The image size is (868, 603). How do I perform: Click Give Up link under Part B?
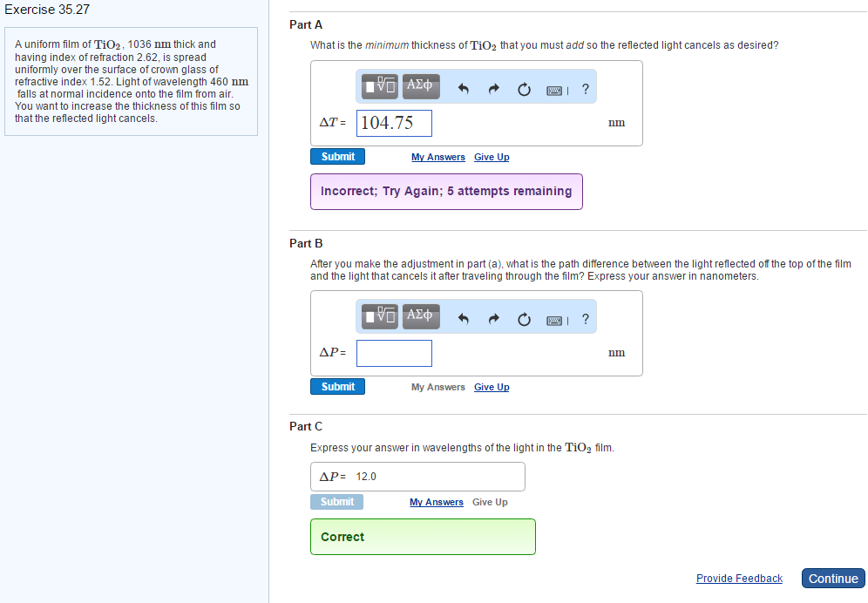click(x=492, y=387)
